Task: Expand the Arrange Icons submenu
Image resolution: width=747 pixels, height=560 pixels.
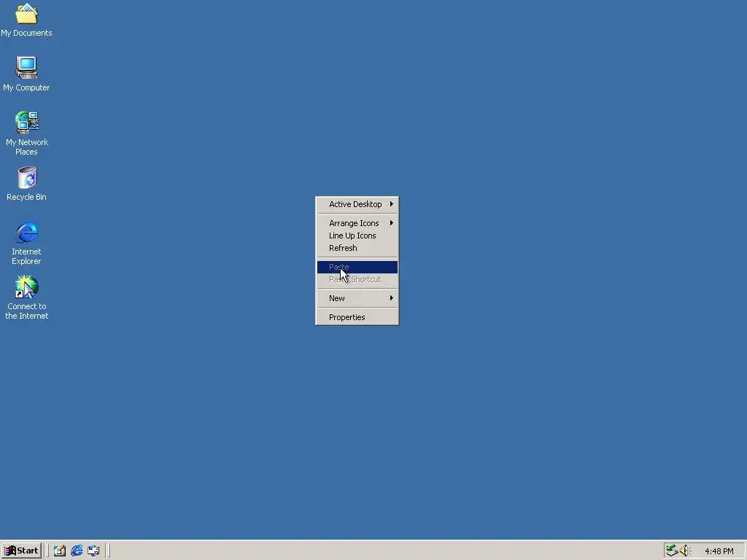Action: click(x=357, y=223)
